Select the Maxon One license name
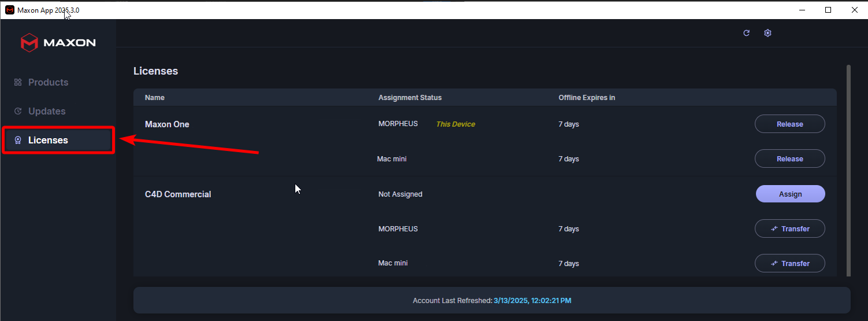This screenshot has width=868, height=321. pyautogui.click(x=167, y=124)
